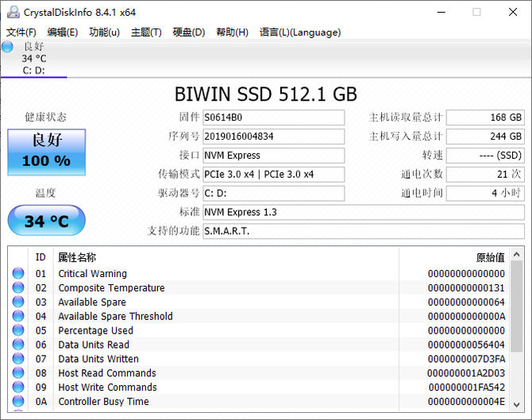Click status orb for Available Spare row
Image resolution: width=532 pixels, height=420 pixels.
(18, 302)
